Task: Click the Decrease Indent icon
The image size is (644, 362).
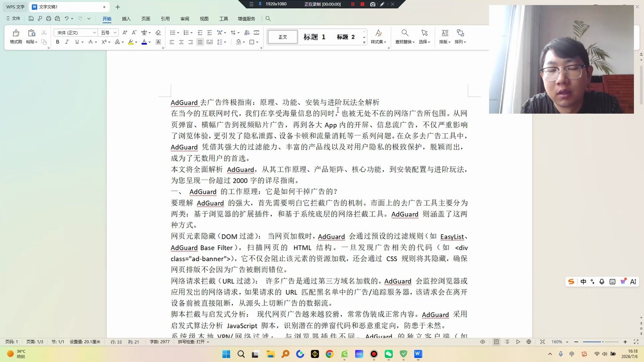Action: coord(200,32)
